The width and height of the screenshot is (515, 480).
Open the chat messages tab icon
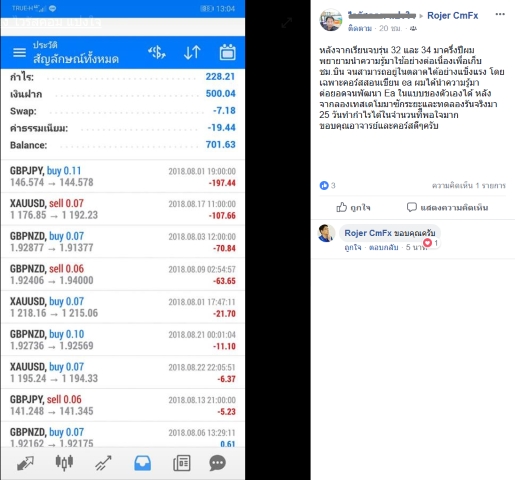(x=218, y=463)
